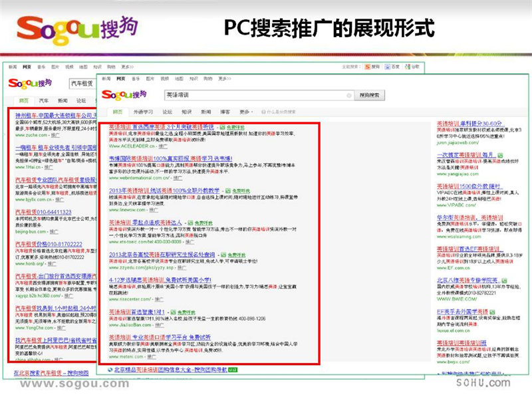Select the 网页 tab in the front window
Screen dimensions: 532x399
click(118, 112)
